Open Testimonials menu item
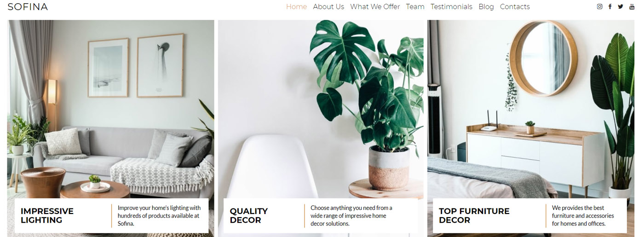Viewport: 644px width, 237px height. click(x=451, y=6)
